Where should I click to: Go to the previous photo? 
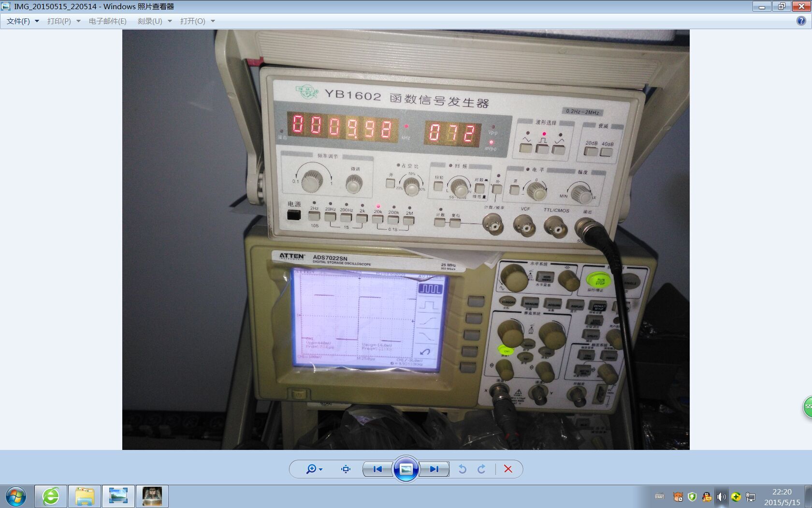pos(377,469)
